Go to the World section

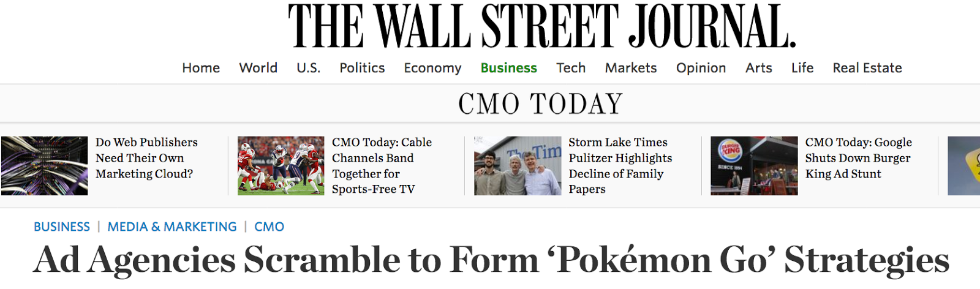point(258,68)
